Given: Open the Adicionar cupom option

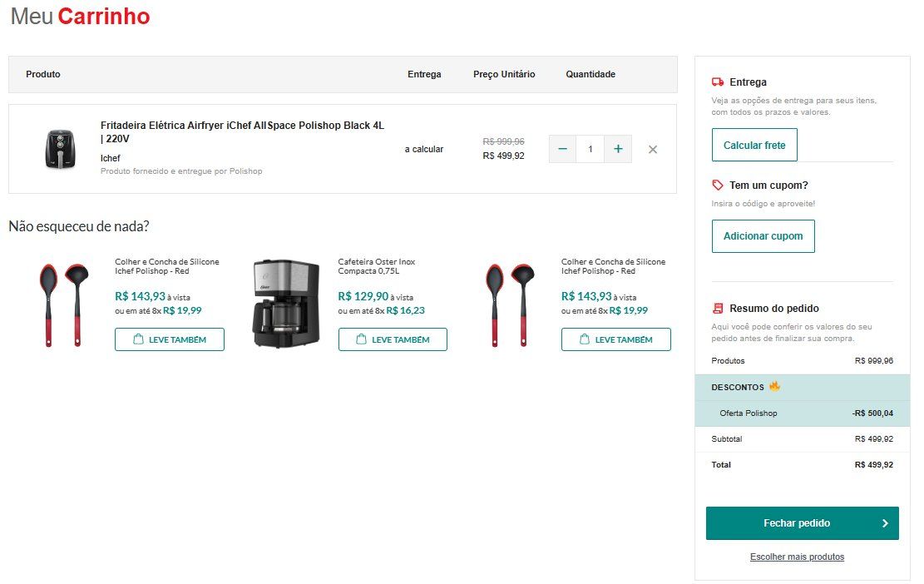Looking at the screenshot, I should pyautogui.click(x=763, y=236).
